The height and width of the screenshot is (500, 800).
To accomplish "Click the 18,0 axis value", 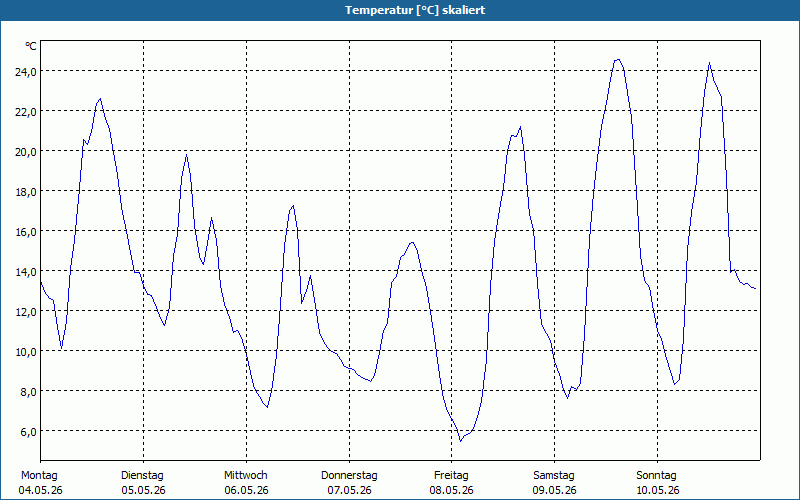I will click(x=26, y=192).
